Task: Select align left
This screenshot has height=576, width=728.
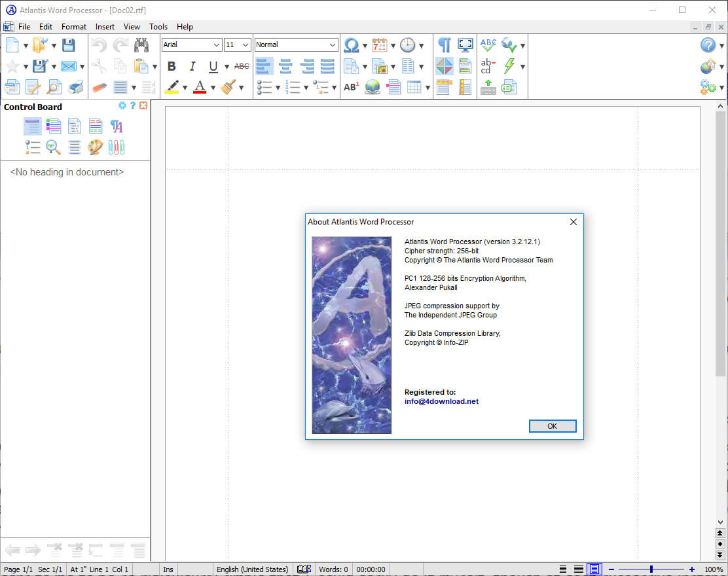Action: pos(264,66)
